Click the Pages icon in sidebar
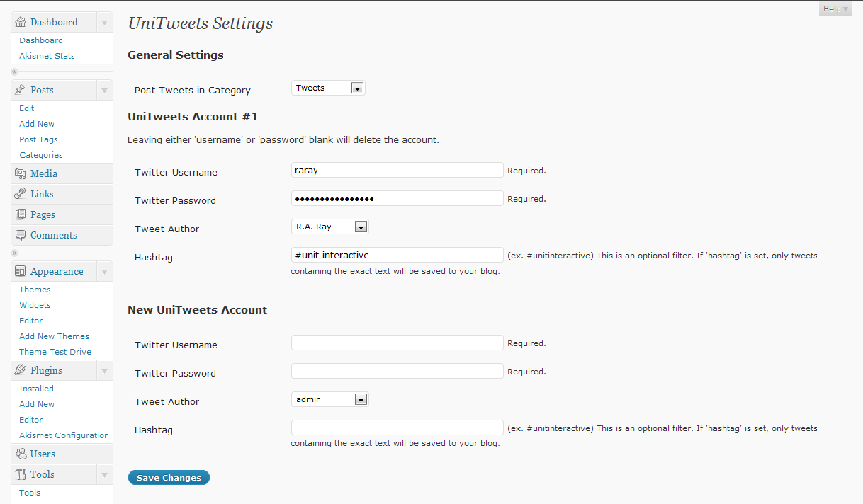 click(21, 214)
